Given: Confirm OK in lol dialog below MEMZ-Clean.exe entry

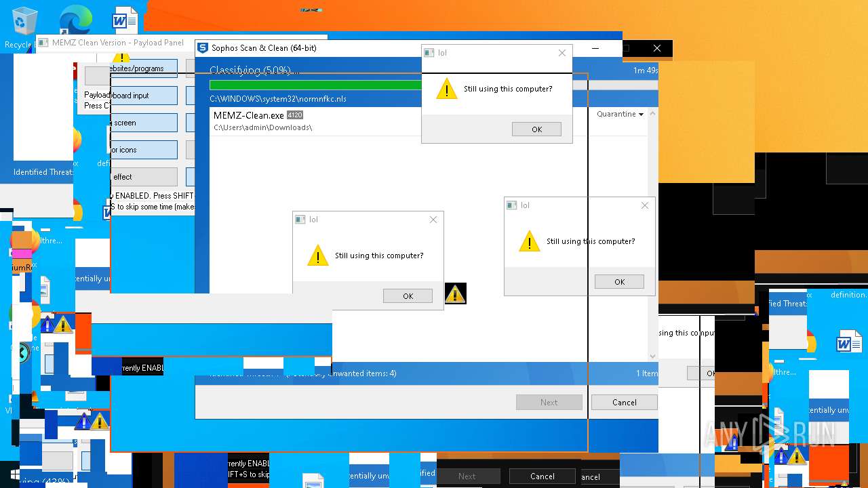Looking at the screenshot, I should 408,296.
